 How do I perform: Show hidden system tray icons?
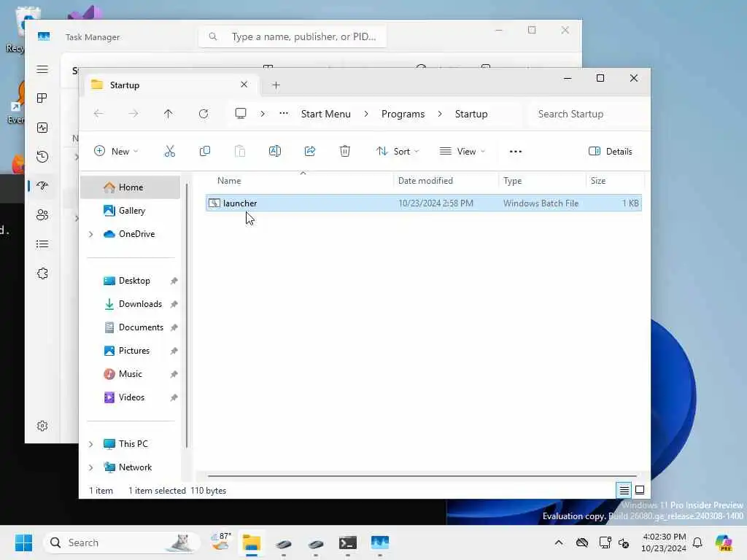(x=559, y=542)
